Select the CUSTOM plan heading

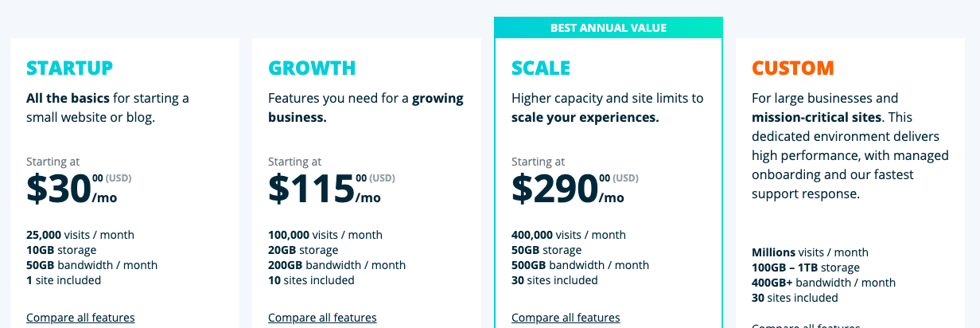pos(793,68)
